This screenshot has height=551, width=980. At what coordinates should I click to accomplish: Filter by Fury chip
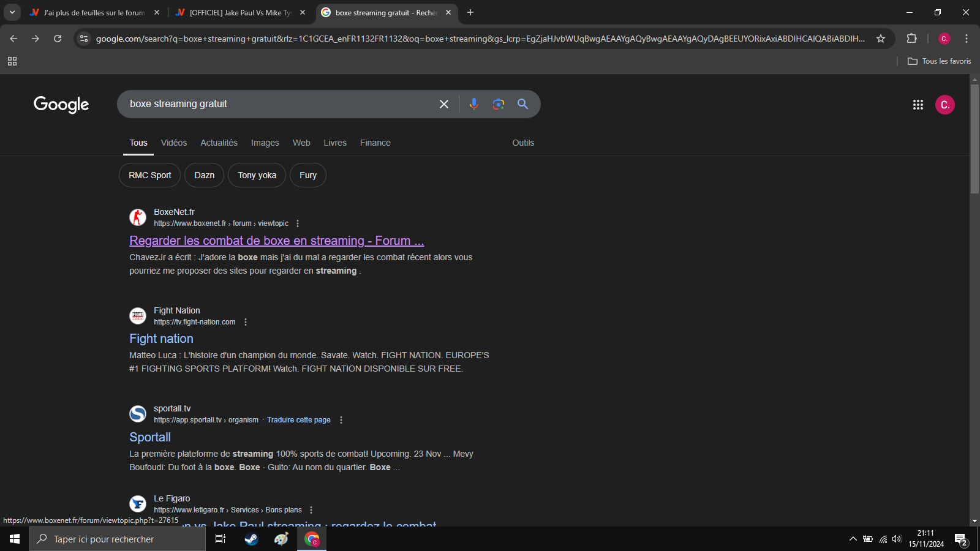tap(308, 175)
